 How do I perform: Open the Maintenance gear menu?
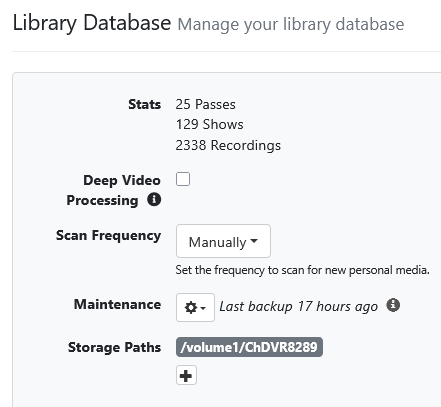pyautogui.click(x=195, y=307)
